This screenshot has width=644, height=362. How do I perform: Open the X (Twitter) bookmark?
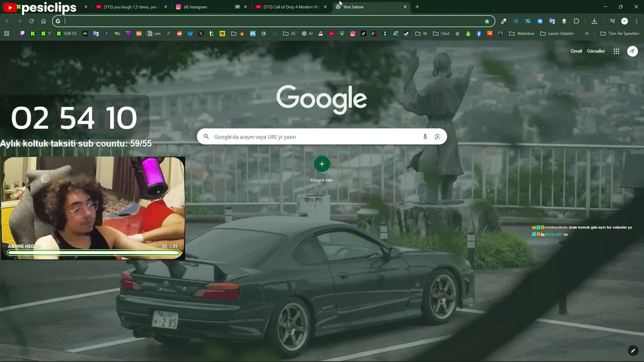[x=201, y=34]
